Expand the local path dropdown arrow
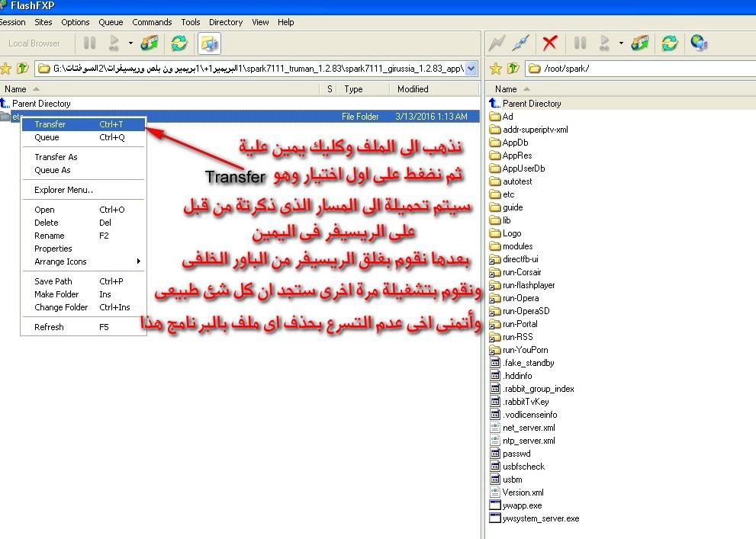The image size is (756, 539). coord(471,69)
